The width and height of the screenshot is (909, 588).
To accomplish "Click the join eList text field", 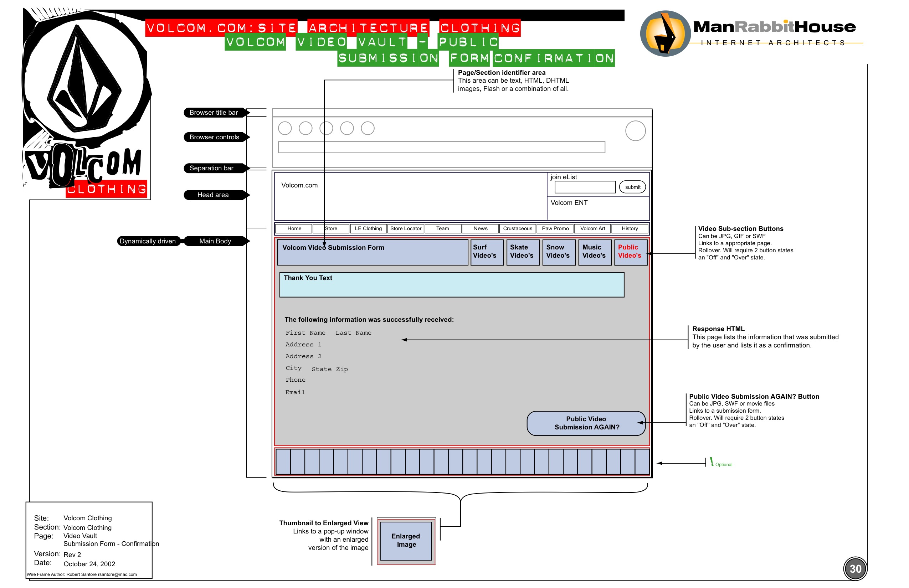I will pos(585,187).
